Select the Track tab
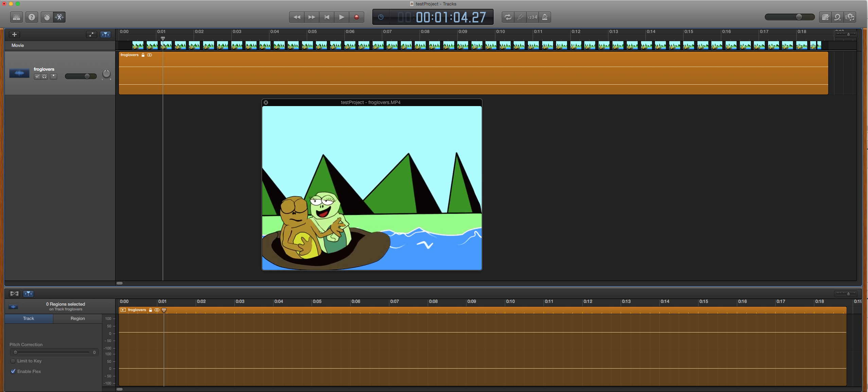 tap(29, 318)
